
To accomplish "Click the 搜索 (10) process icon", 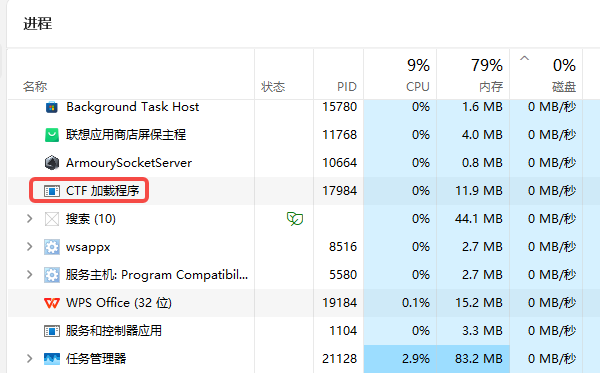I will coord(52,219).
